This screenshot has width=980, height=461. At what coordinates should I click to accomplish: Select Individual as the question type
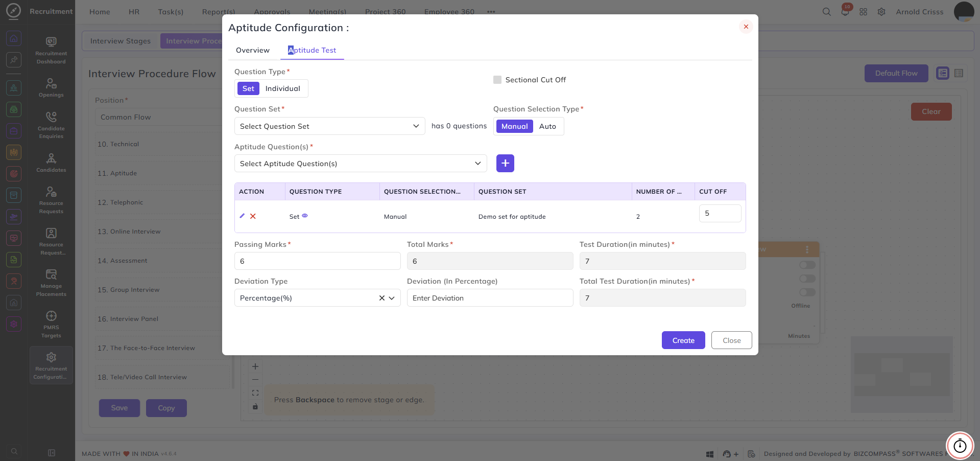[x=283, y=88]
